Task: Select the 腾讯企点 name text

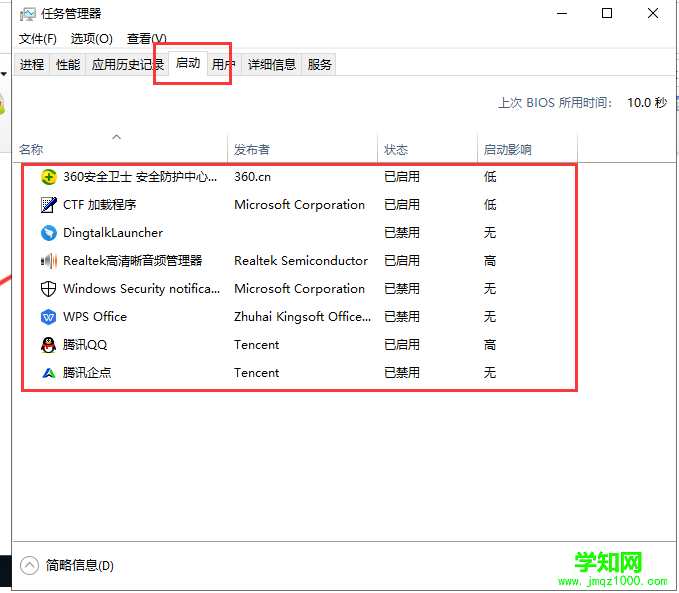Action: coord(87,373)
